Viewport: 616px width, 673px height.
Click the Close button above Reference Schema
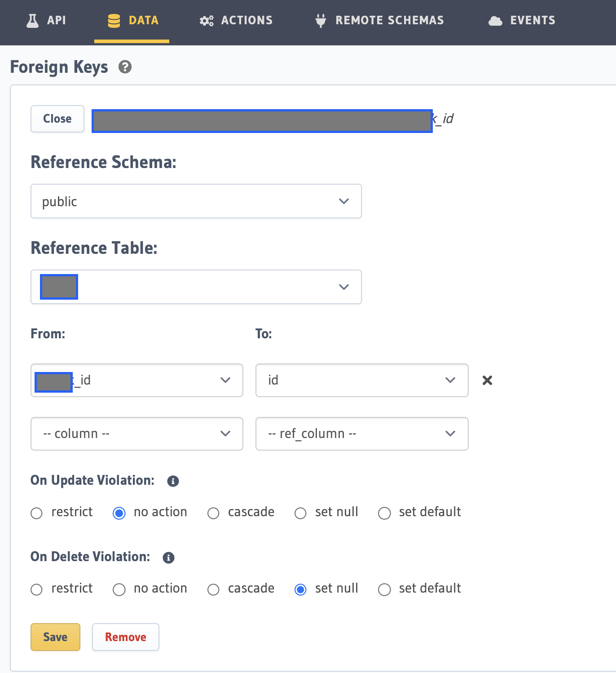(x=57, y=119)
